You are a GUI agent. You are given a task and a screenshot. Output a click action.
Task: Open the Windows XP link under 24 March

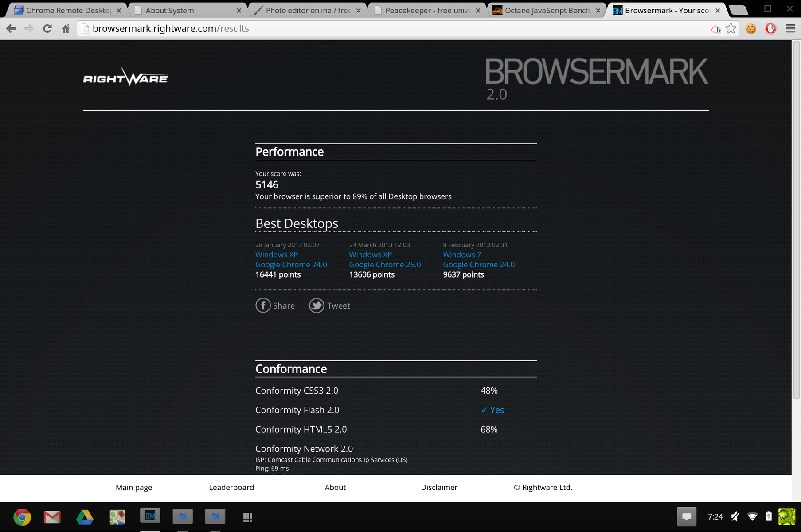[371, 254]
